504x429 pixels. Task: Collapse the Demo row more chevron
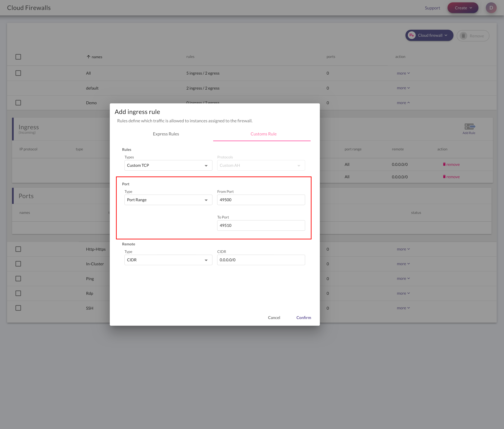click(x=409, y=103)
